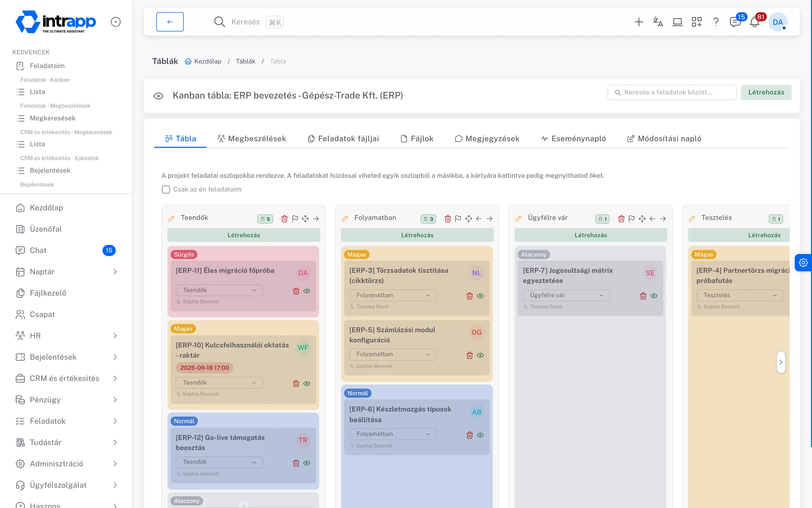Screen dimensions: 812x508
Task: Delete the ERP-5 card with trash icon
Action: tap(470, 355)
